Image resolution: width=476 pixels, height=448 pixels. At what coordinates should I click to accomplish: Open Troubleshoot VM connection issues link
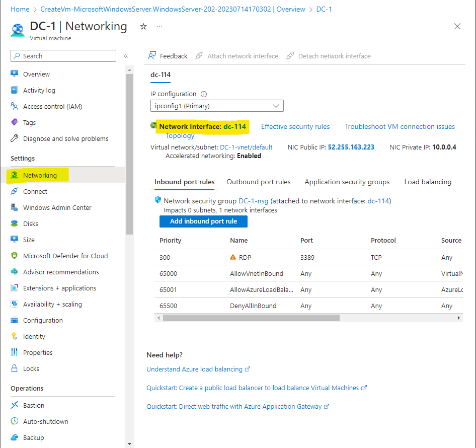[x=400, y=126]
